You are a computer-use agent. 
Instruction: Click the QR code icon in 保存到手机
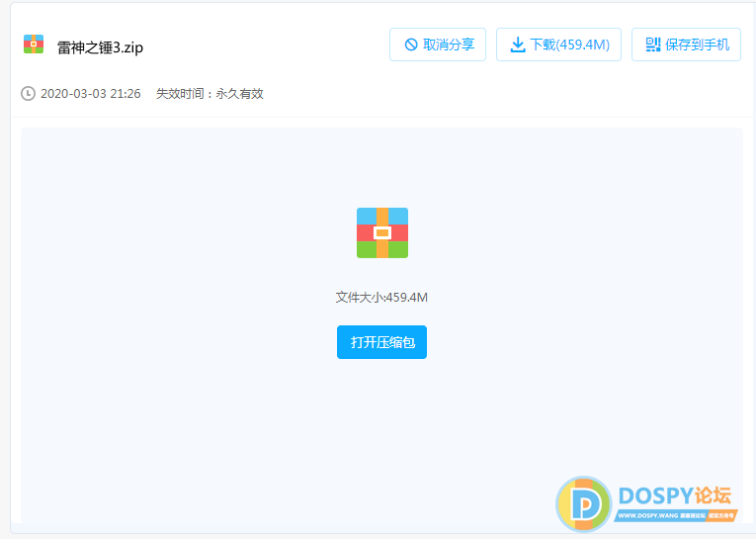652,45
